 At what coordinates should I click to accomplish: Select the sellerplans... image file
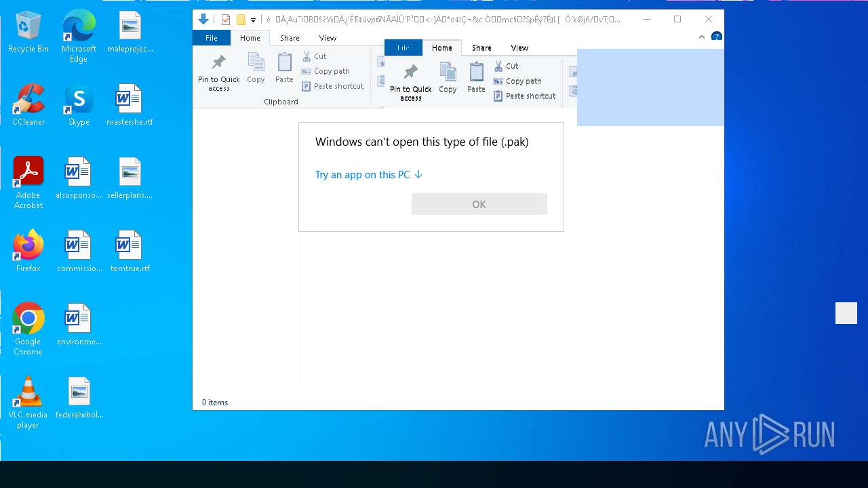pos(130,178)
